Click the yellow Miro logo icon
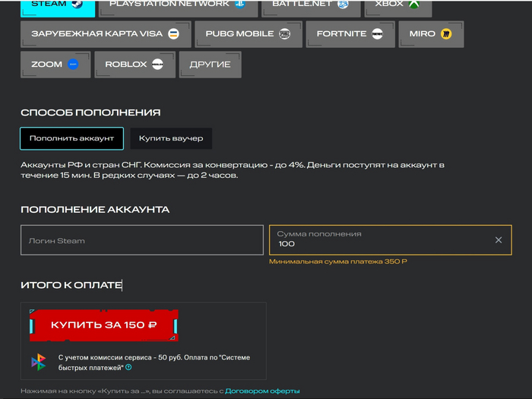532x399 pixels. point(446,34)
